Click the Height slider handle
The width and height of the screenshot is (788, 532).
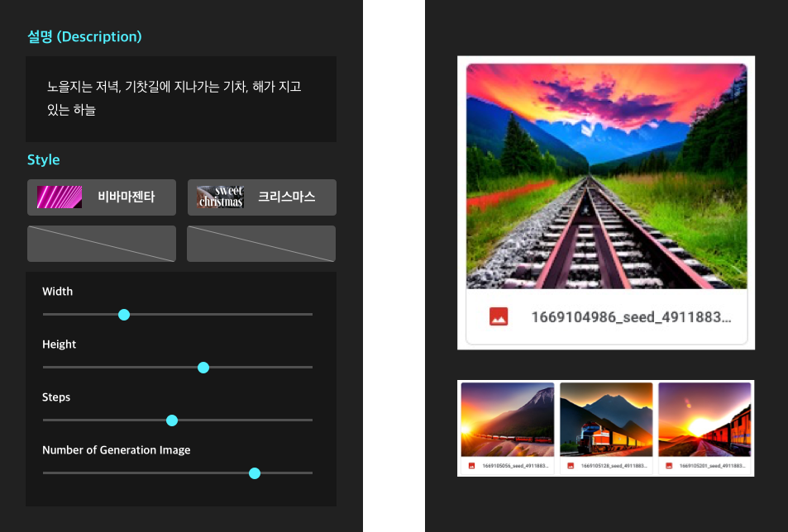(x=203, y=368)
